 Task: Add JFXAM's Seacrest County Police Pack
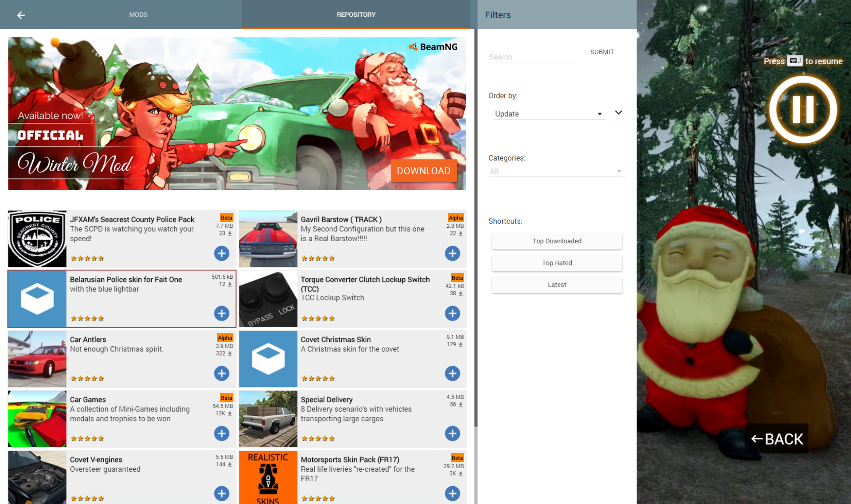click(x=222, y=253)
